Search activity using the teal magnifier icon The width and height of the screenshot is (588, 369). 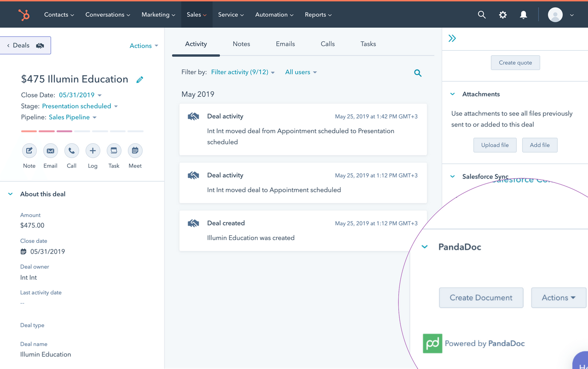(x=418, y=73)
